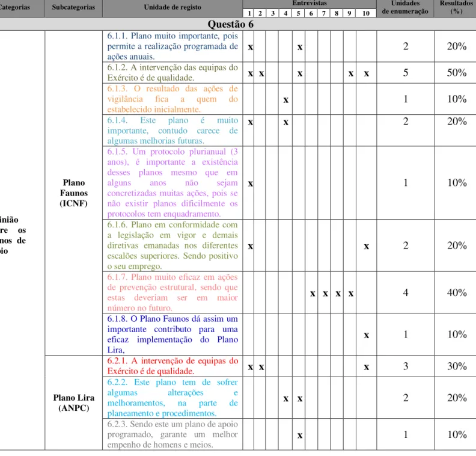Select the 'Plano Faunos (ICNF)' subcategory cell

tap(74, 193)
